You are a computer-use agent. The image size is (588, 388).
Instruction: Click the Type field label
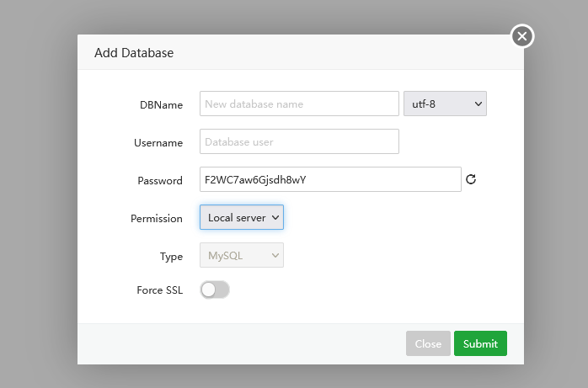pyautogui.click(x=171, y=257)
